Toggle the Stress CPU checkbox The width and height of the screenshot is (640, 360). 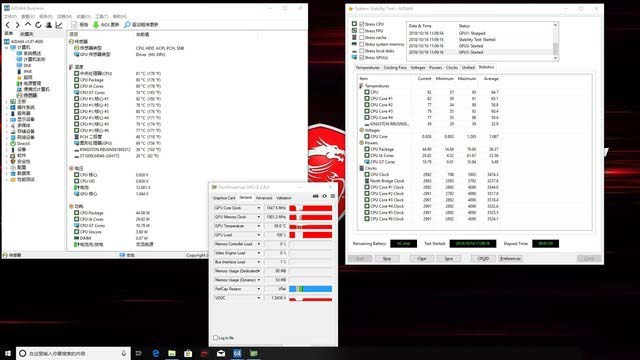[x=362, y=24]
